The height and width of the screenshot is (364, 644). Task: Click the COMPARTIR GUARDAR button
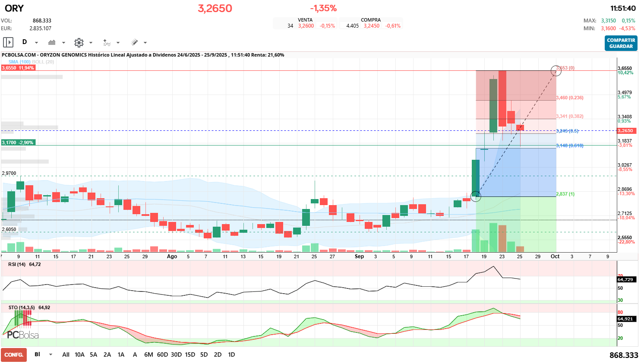click(621, 43)
